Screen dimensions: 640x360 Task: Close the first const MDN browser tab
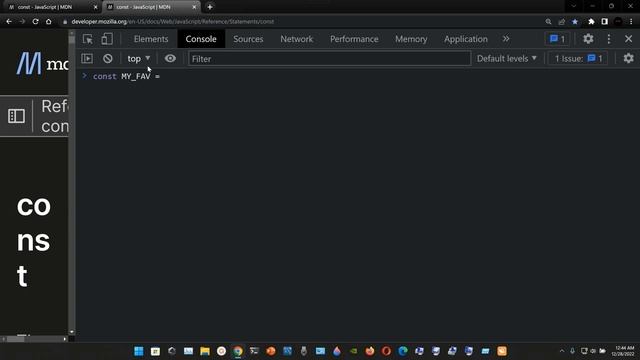[x=96, y=7]
